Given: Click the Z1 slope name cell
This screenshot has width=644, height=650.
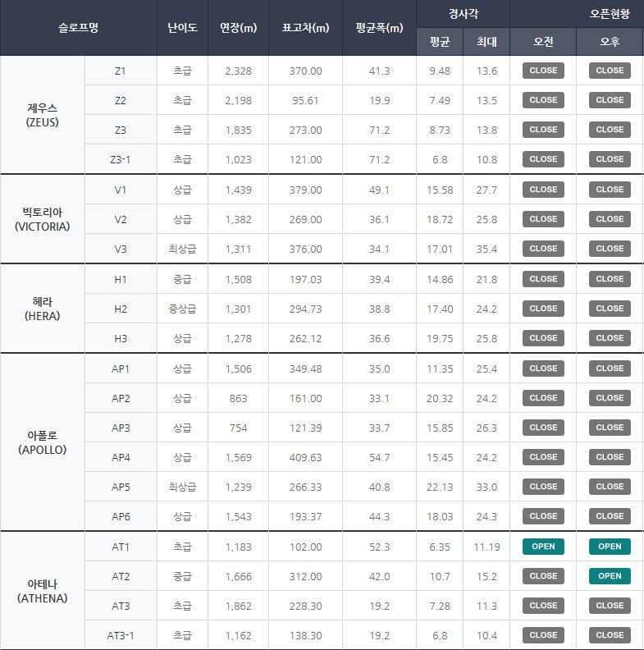Looking at the screenshot, I should click(121, 71).
